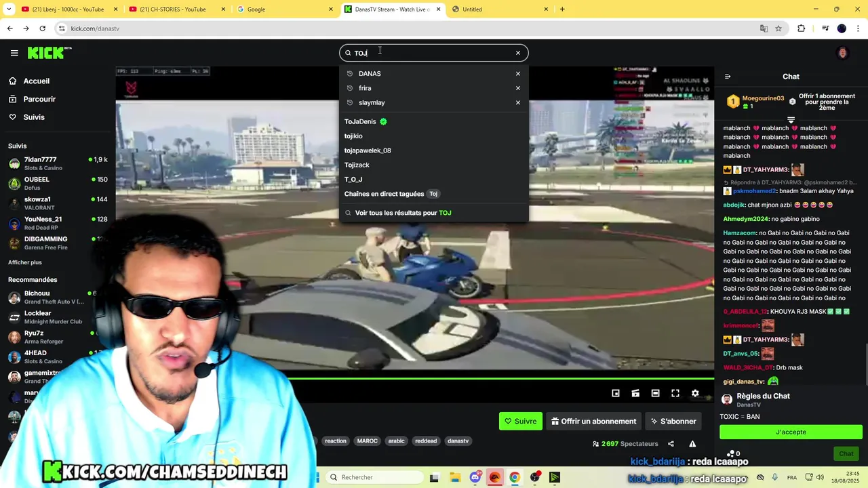Click Offrir un abonnement
868x488 pixels.
click(x=594, y=421)
